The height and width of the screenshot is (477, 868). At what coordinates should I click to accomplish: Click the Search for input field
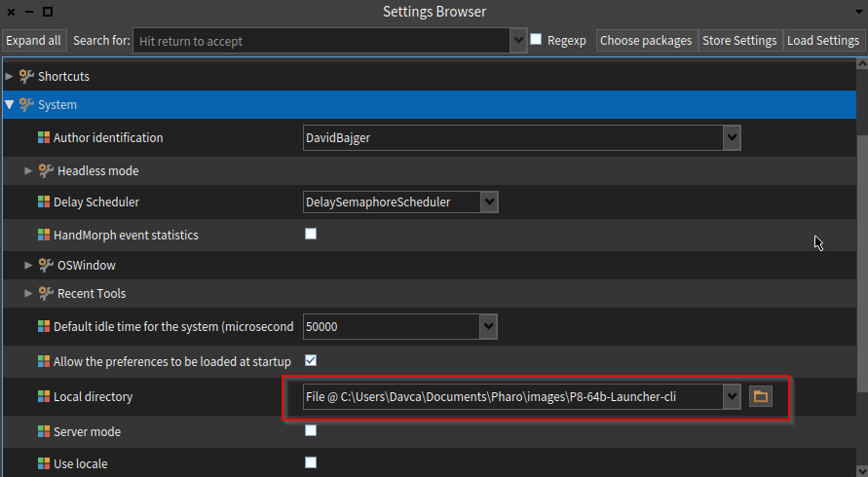pyautogui.click(x=321, y=41)
